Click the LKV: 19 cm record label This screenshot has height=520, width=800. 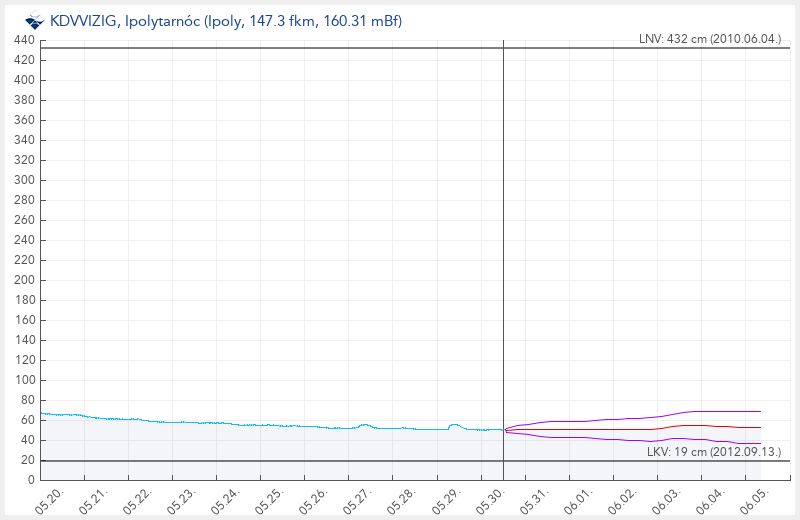[714, 452]
